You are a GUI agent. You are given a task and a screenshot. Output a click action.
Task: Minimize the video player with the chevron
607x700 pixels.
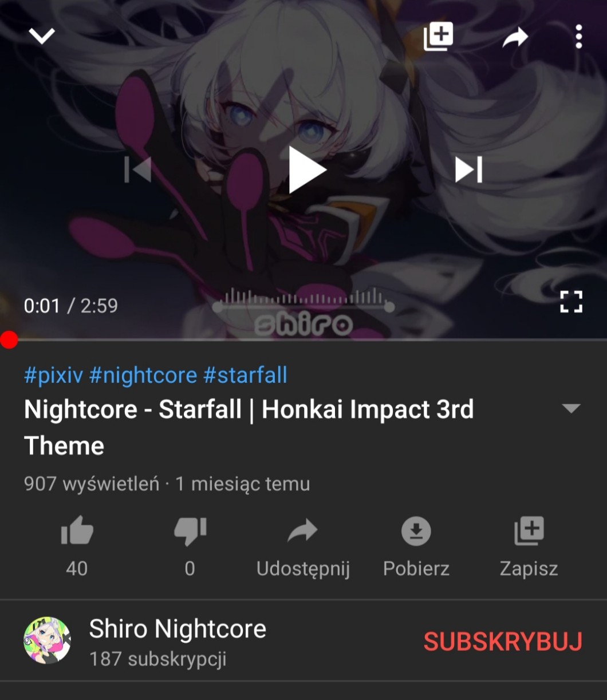click(42, 37)
